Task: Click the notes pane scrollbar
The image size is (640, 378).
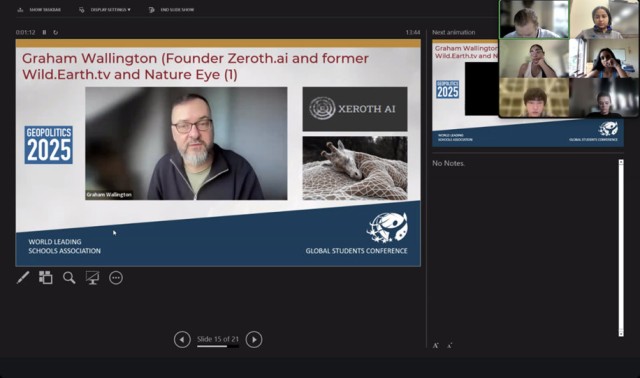Action: click(x=621, y=248)
